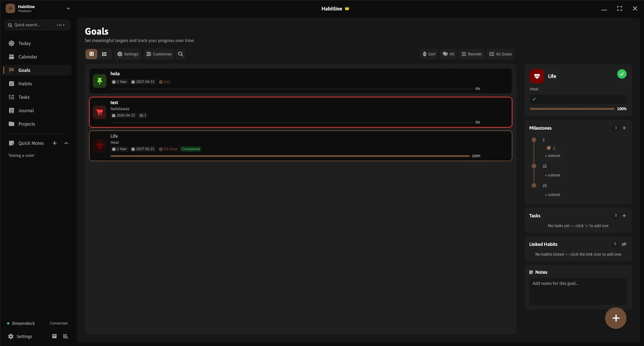This screenshot has width=644, height=346.
Task: Toggle fullscreen for Habitline window
Action: click(x=620, y=9)
